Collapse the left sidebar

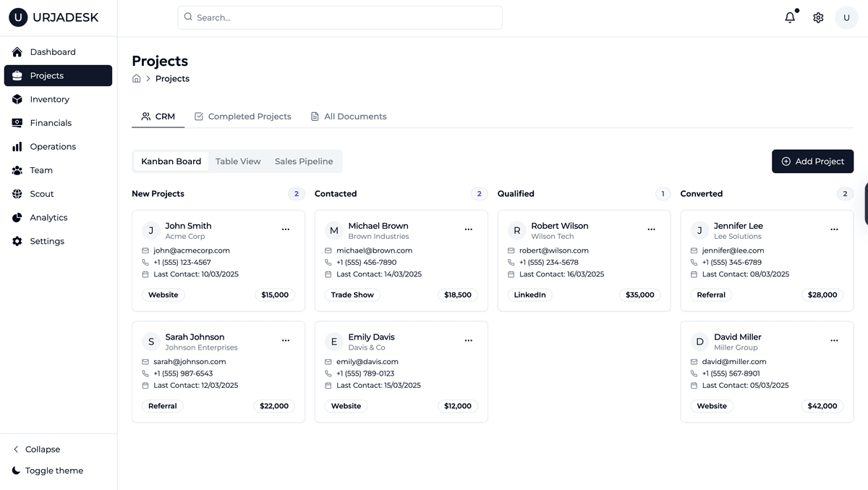[35, 449]
